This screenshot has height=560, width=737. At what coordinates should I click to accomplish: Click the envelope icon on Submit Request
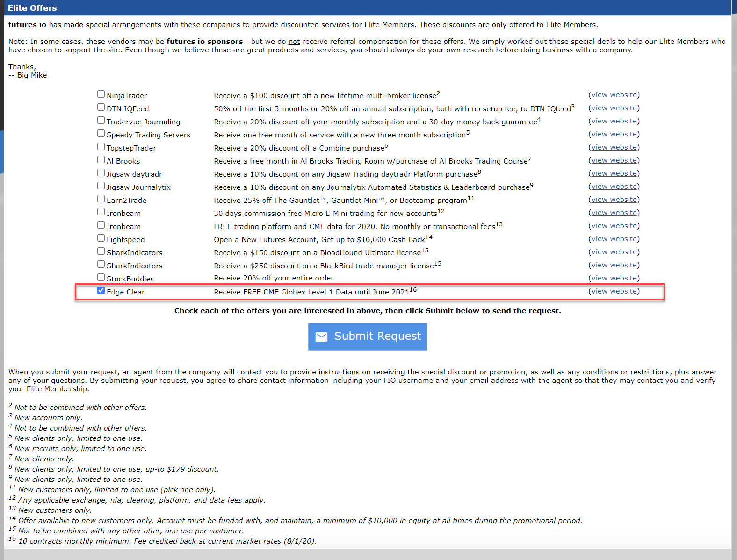pyautogui.click(x=322, y=337)
